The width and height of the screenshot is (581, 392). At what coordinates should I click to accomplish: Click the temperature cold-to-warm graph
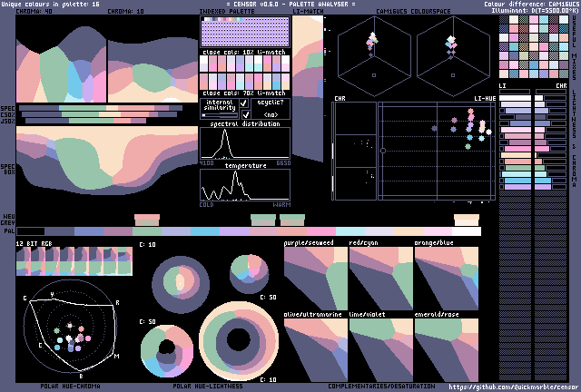pos(244,185)
